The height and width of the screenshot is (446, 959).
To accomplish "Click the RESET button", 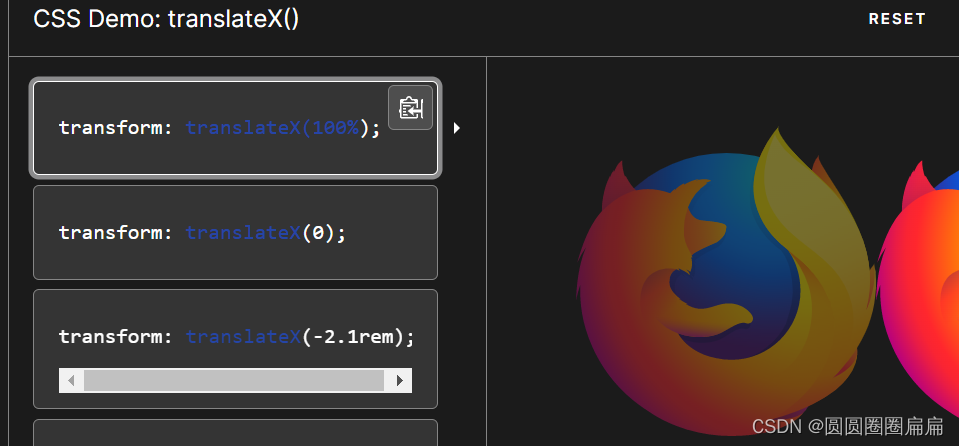I will point(897,19).
